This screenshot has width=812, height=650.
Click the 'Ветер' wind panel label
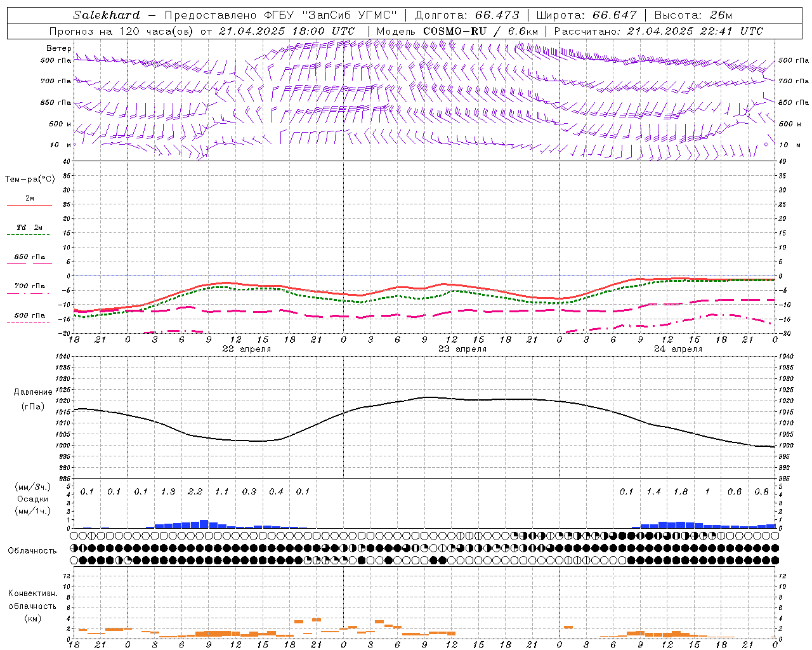[x=59, y=48]
